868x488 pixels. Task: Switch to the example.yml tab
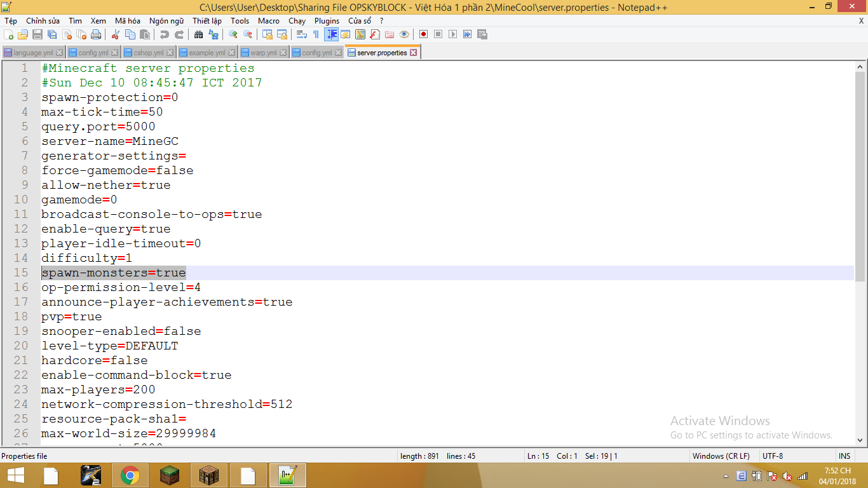(207, 53)
